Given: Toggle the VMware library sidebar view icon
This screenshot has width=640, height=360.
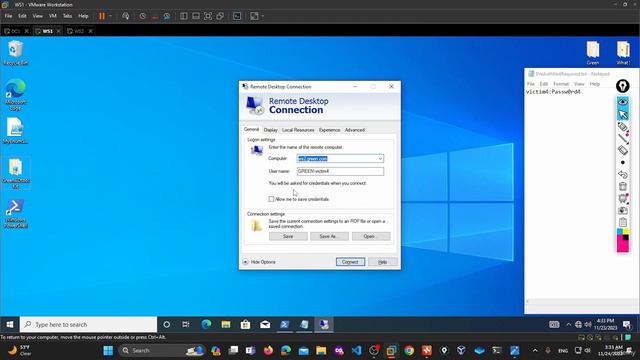Looking at the screenshot, I should (184, 16).
